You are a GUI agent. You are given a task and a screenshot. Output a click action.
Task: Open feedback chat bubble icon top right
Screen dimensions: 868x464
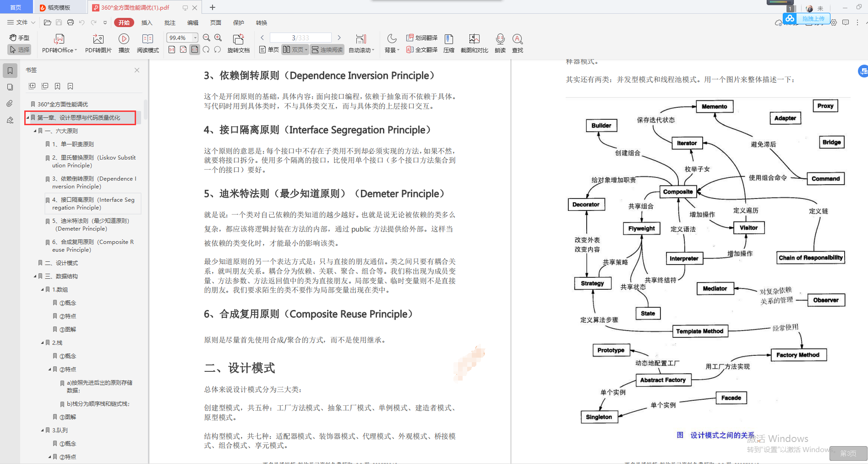[846, 22]
